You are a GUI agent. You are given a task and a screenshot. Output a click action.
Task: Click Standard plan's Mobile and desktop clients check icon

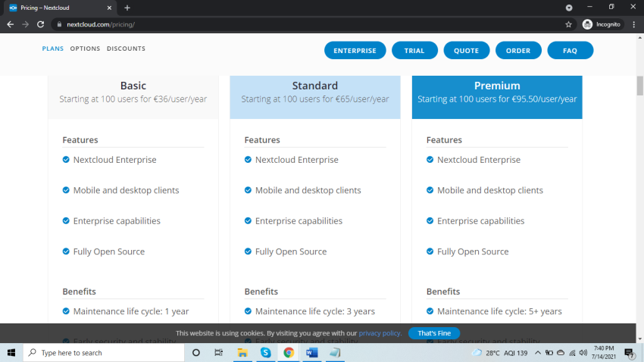[248, 190]
